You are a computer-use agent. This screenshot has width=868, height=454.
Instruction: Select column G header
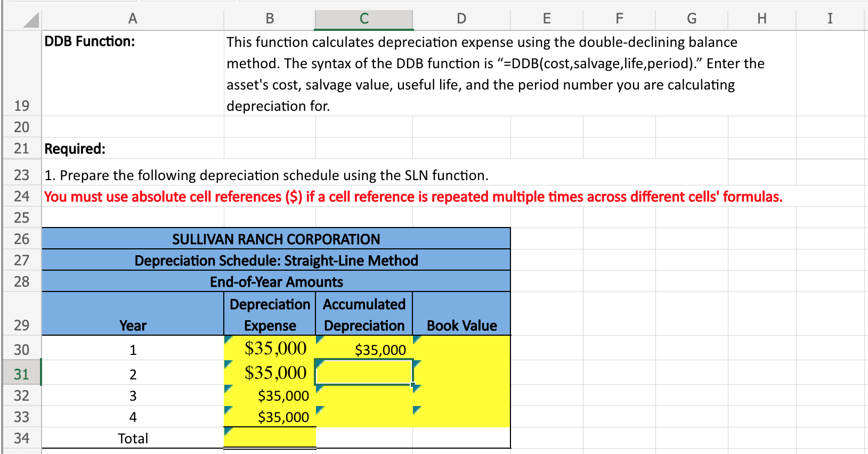[692, 19]
